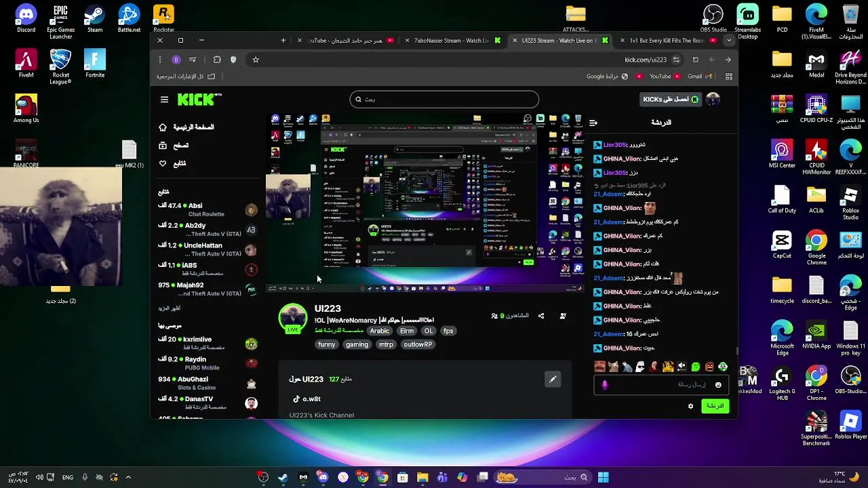Screen dimensions: 868x488
Task: Open Majah92 channel in followed list
Action: (208, 289)
